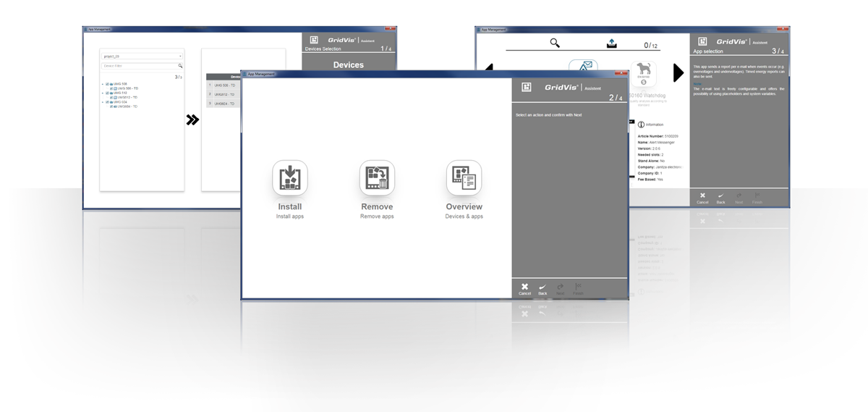This screenshot has width=868, height=412.
Task: Click Back in the App selection window
Action: (720, 198)
